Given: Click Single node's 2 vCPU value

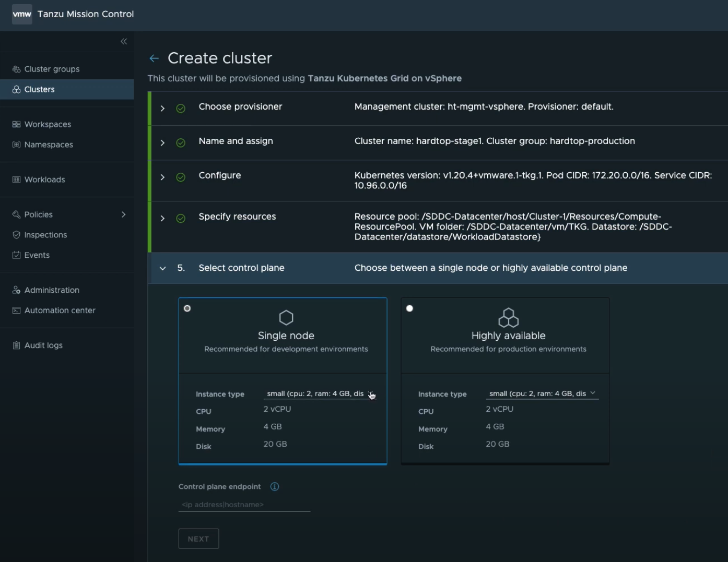Looking at the screenshot, I should pyautogui.click(x=277, y=409).
